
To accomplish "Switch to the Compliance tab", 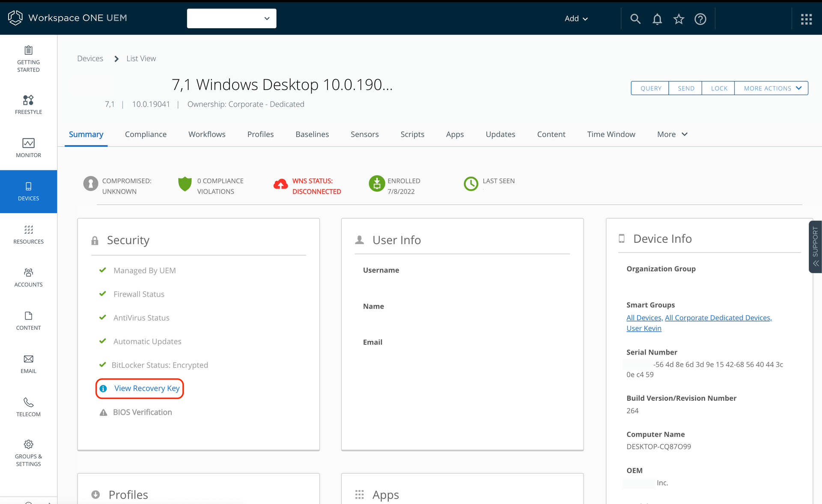I will coord(146,134).
